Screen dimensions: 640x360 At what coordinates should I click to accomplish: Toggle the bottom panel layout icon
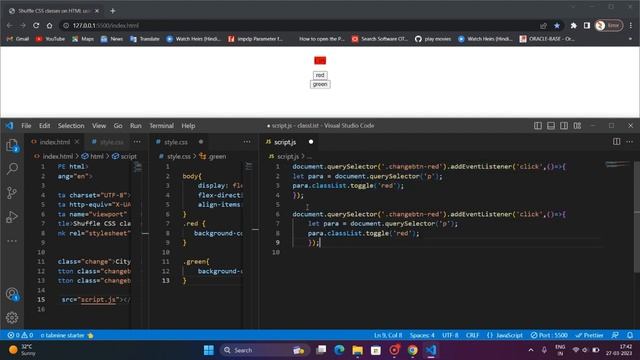coord(551,126)
